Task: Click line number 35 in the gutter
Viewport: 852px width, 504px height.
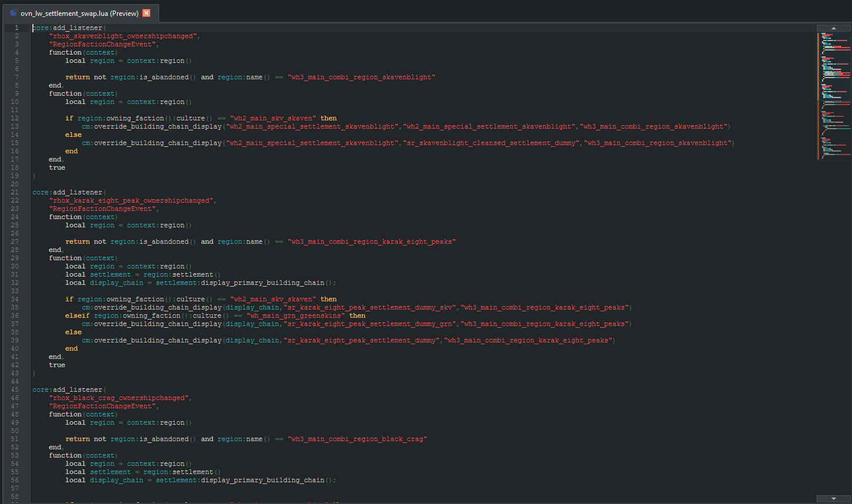Action: pos(15,307)
